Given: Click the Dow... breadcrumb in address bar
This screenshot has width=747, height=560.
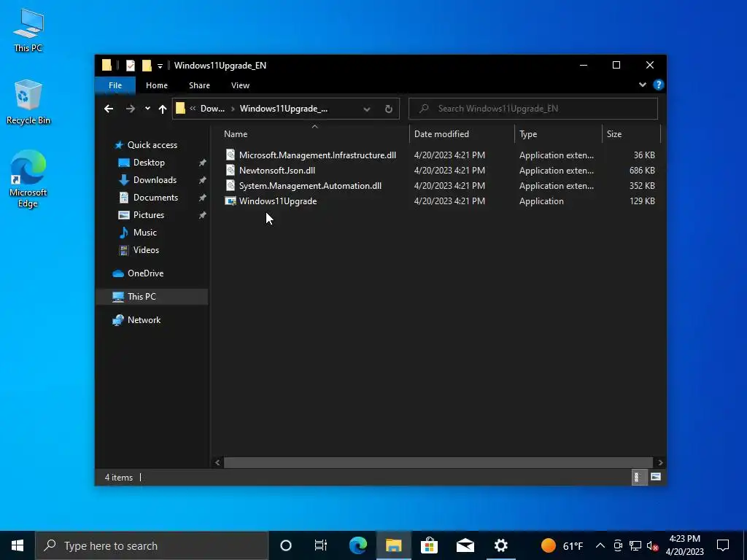Looking at the screenshot, I should pos(212,109).
